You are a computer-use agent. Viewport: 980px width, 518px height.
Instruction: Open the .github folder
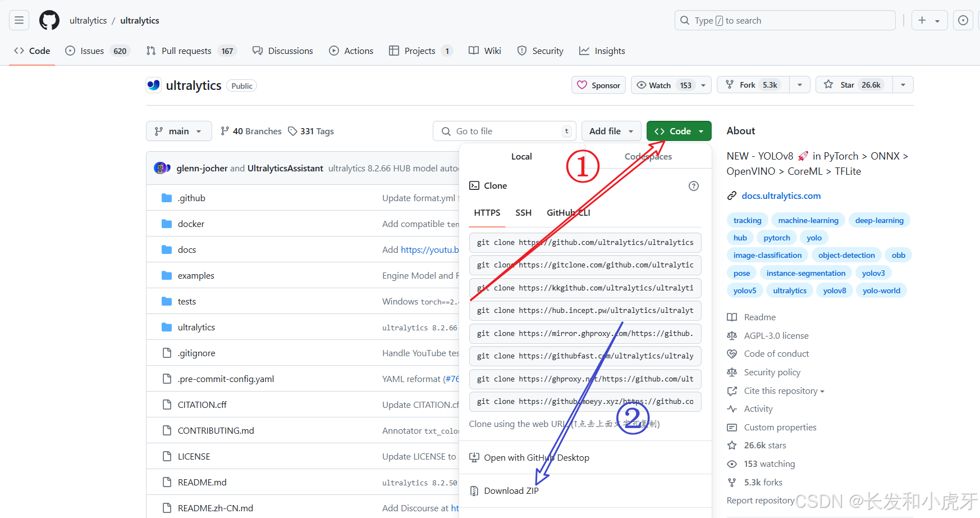[x=191, y=198]
